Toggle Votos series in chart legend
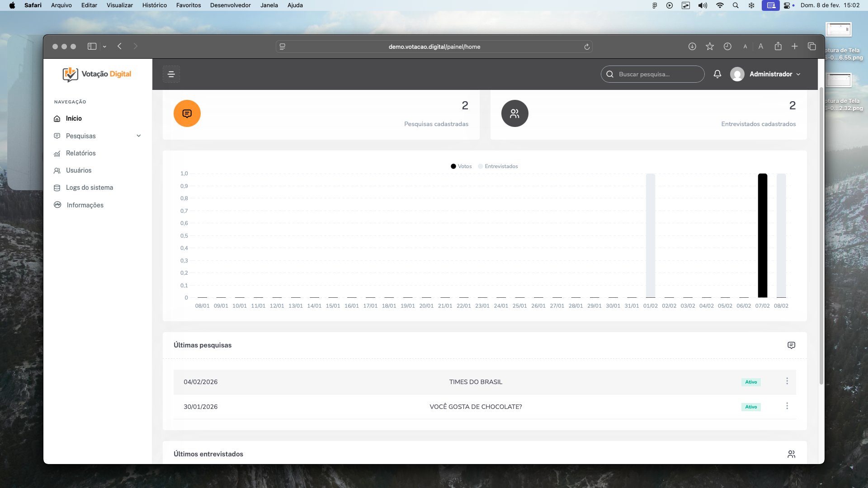 (x=461, y=166)
